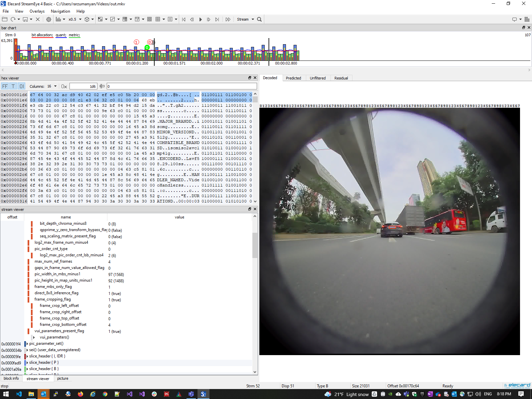Open the stream search magnifier
The height and width of the screenshot is (399, 532).
click(259, 19)
